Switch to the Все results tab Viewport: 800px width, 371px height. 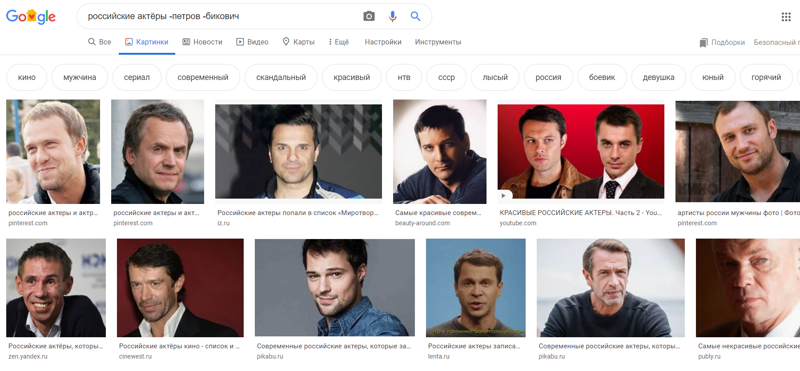99,42
